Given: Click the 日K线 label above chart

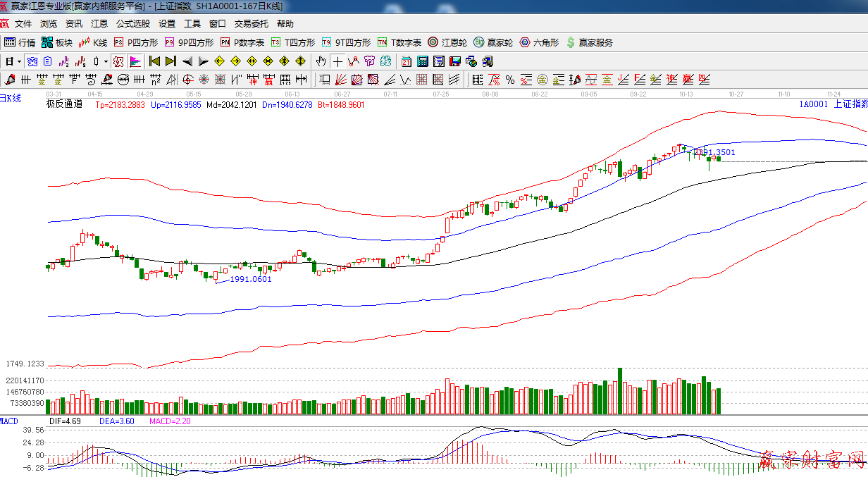Looking at the screenshot, I should (x=11, y=99).
